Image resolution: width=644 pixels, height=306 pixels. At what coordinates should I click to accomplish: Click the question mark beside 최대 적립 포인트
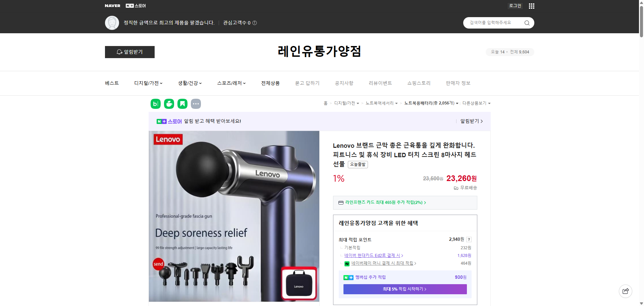point(469,239)
